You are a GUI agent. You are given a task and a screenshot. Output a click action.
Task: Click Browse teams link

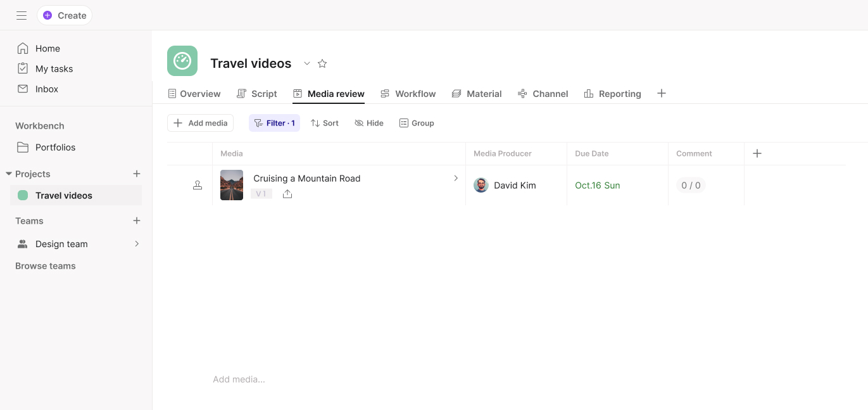[x=46, y=266]
